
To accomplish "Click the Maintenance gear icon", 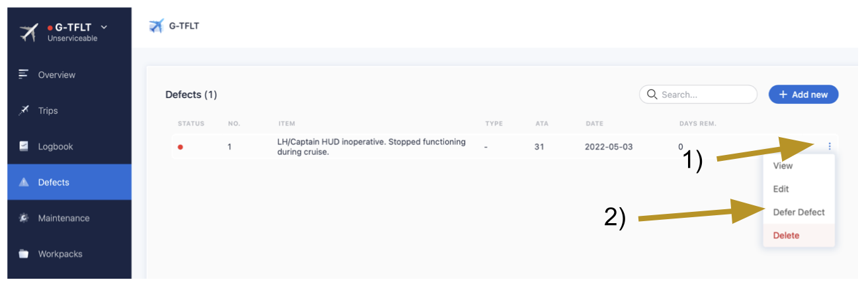I will tap(24, 218).
